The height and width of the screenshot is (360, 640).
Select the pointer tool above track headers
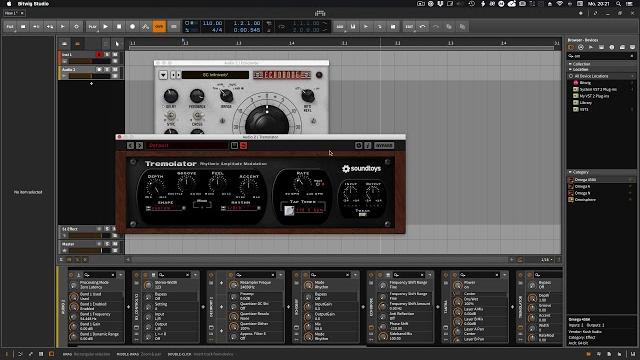point(118,44)
